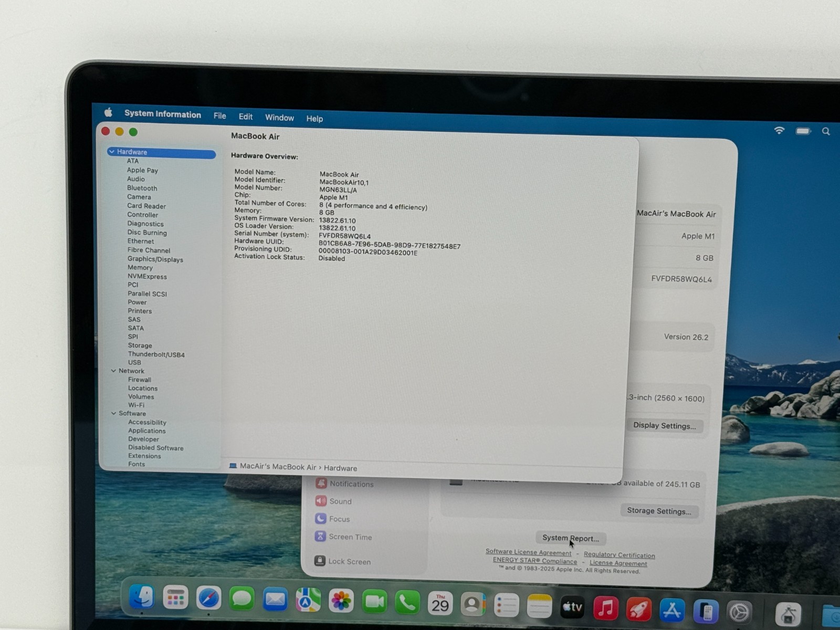Click "MacAir's MacBook Air" in path bar
The width and height of the screenshot is (840, 630).
278,467
